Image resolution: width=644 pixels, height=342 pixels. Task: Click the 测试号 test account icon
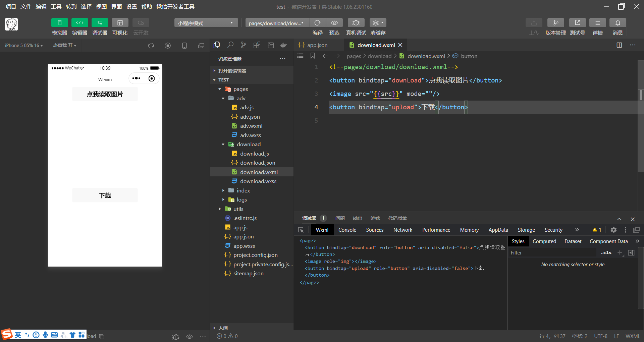[577, 22]
